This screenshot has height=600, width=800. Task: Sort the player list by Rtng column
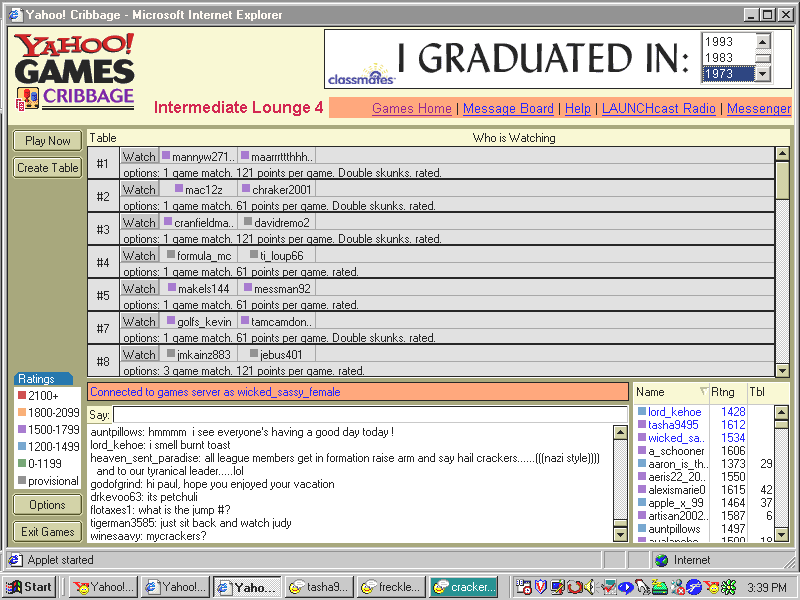point(729,392)
